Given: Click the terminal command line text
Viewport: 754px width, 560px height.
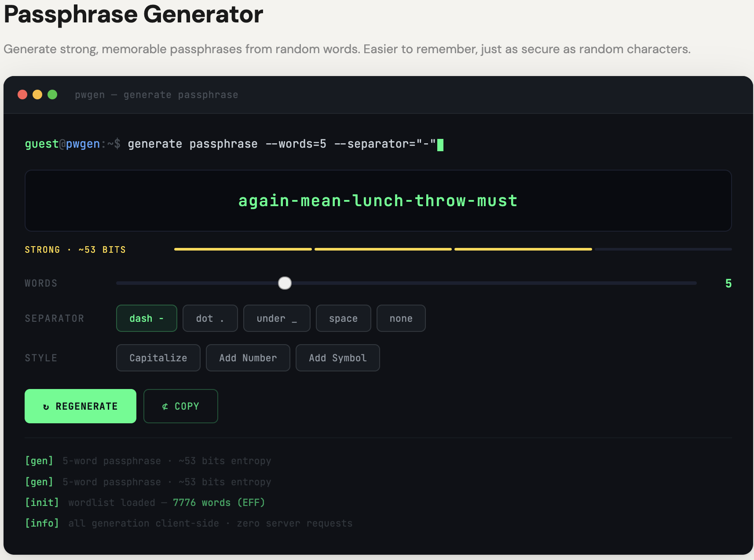Looking at the screenshot, I should coord(282,144).
